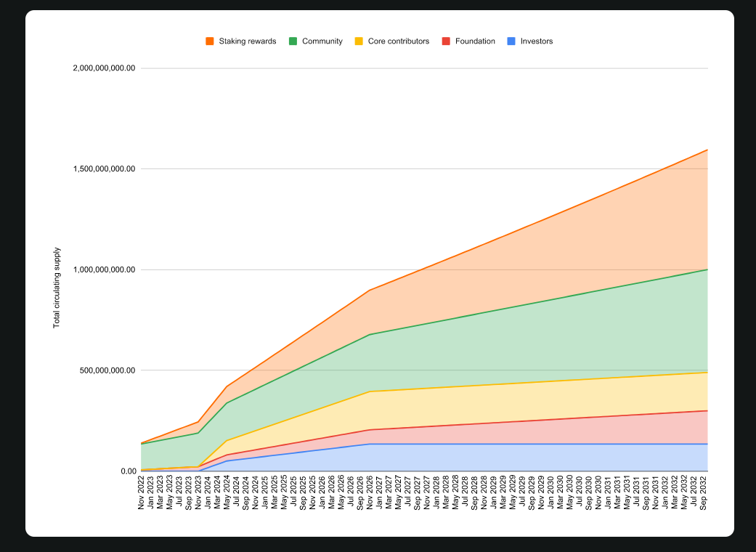Click the blue Investors legend swatch
Viewport: 756px width, 552px height.
(x=511, y=41)
